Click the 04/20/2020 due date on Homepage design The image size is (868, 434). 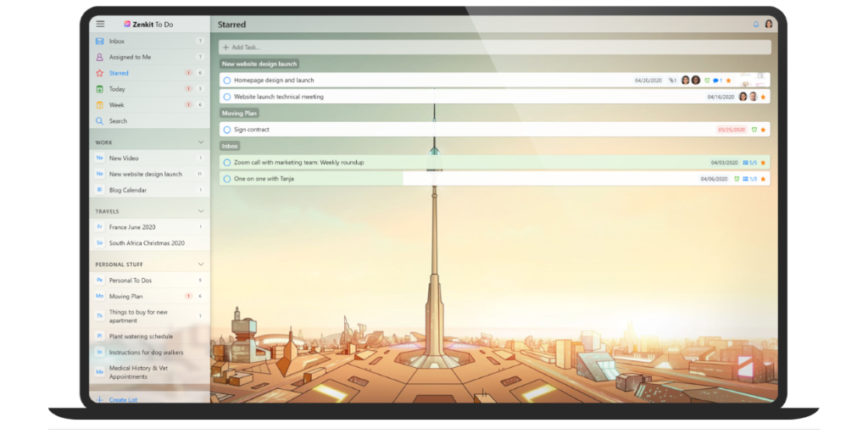pos(648,81)
